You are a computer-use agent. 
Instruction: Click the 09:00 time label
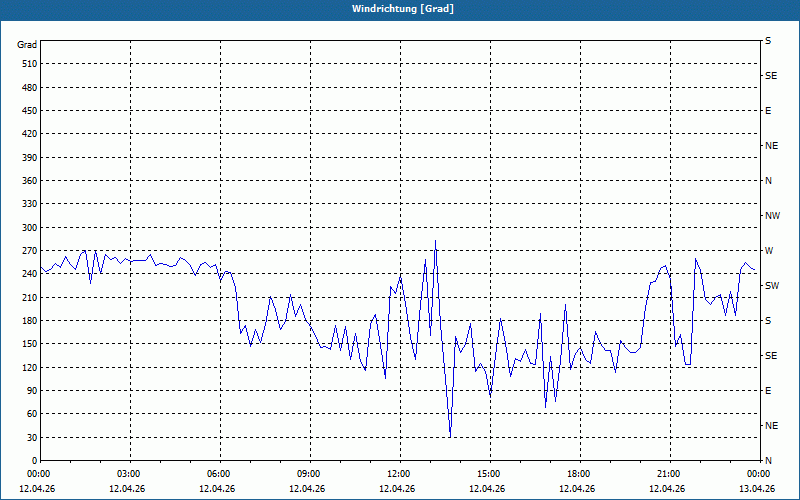[x=309, y=474]
